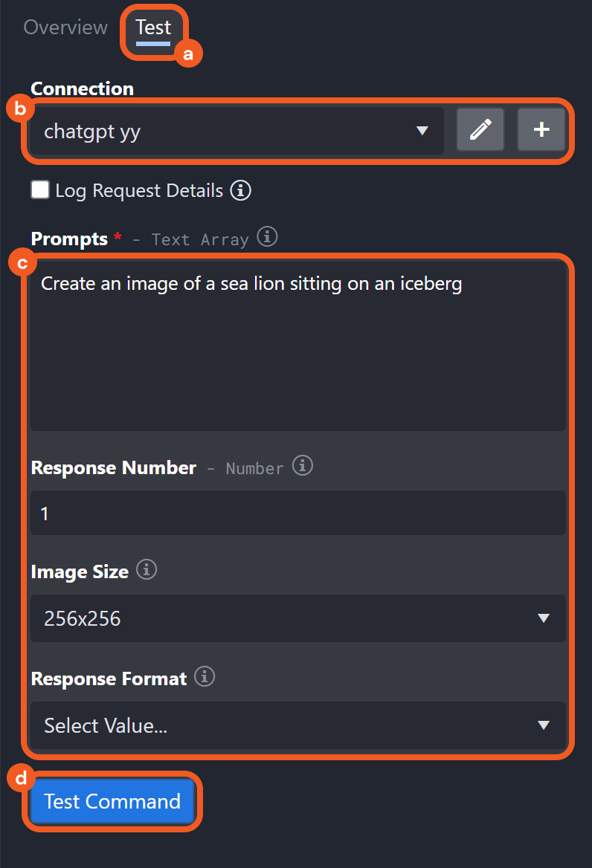Switch to the Overview tab
This screenshot has height=868, width=592.
pos(65,27)
